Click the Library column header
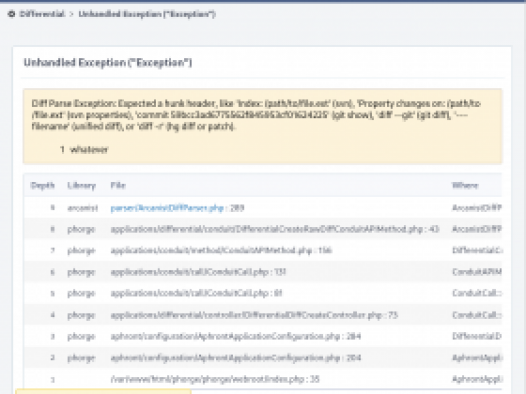 tap(82, 185)
